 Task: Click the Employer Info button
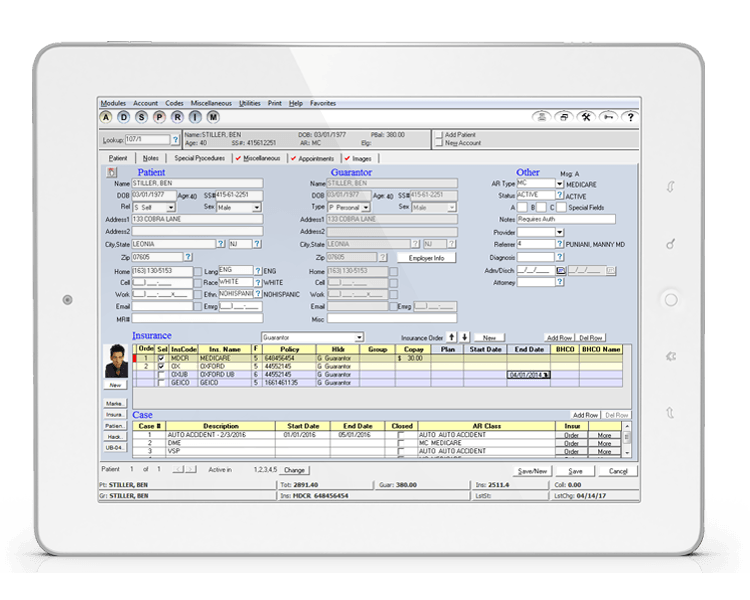427,257
